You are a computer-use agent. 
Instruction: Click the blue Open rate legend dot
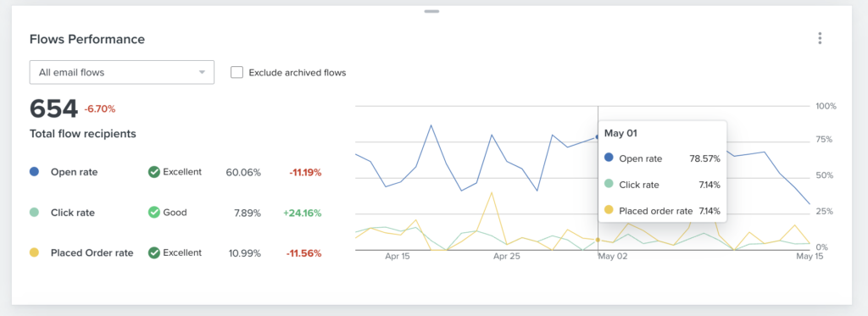coord(34,172)
